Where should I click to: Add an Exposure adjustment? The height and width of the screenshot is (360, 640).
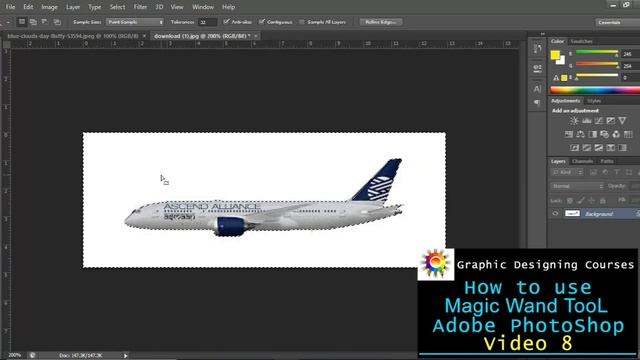click(610, 121)
